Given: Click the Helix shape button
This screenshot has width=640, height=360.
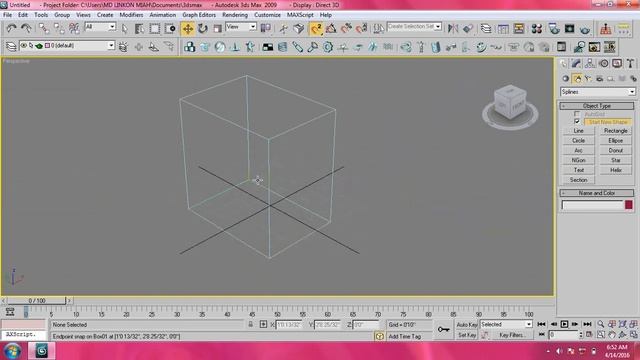Looking at the screenshot, I should coord(616,170).
